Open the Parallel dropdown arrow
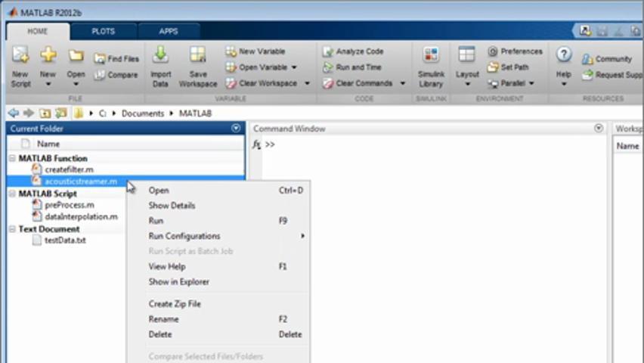The width and height of the screenshot is (644, 363). point(531,83)
